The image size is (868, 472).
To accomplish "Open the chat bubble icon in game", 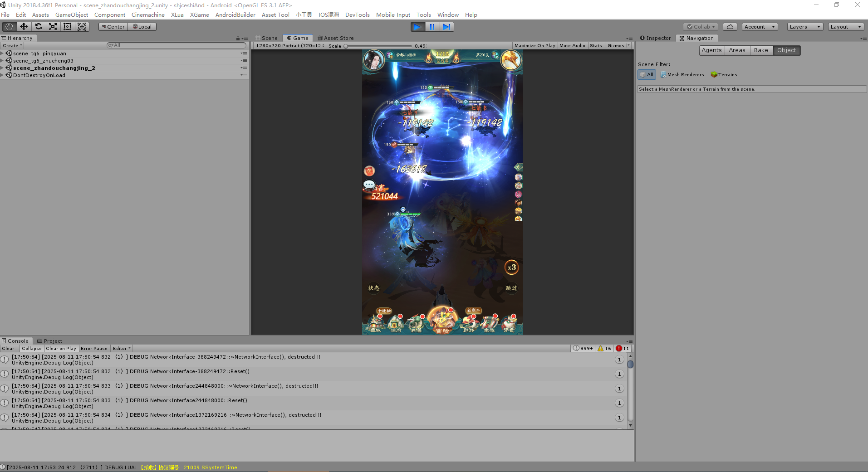I will 369,185.
